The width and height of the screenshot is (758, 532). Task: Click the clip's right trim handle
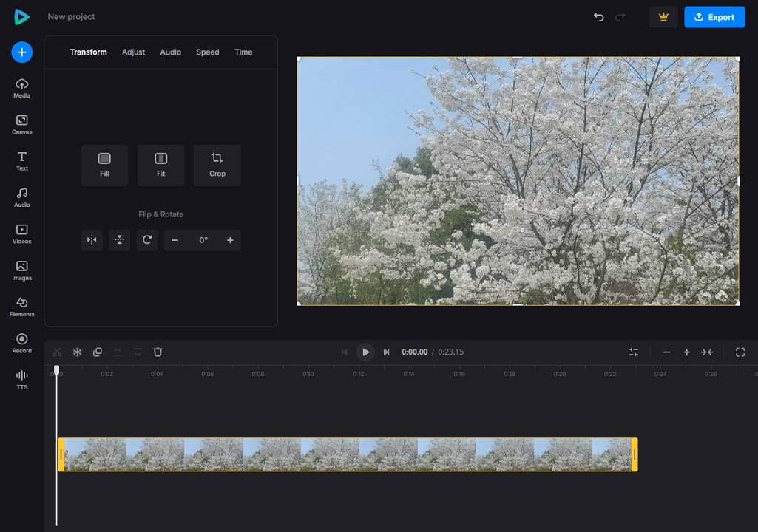(635, 454)
